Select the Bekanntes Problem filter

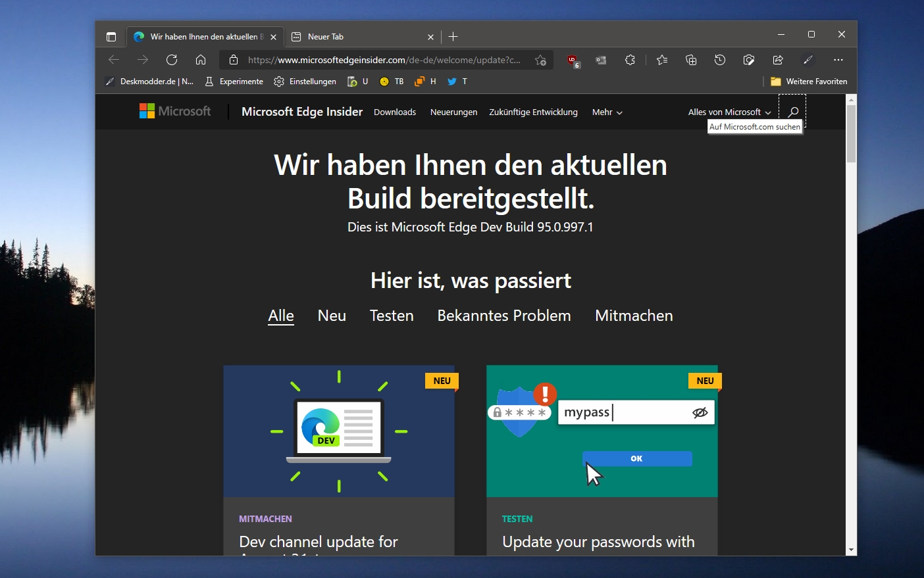click(x=504, y=316)
